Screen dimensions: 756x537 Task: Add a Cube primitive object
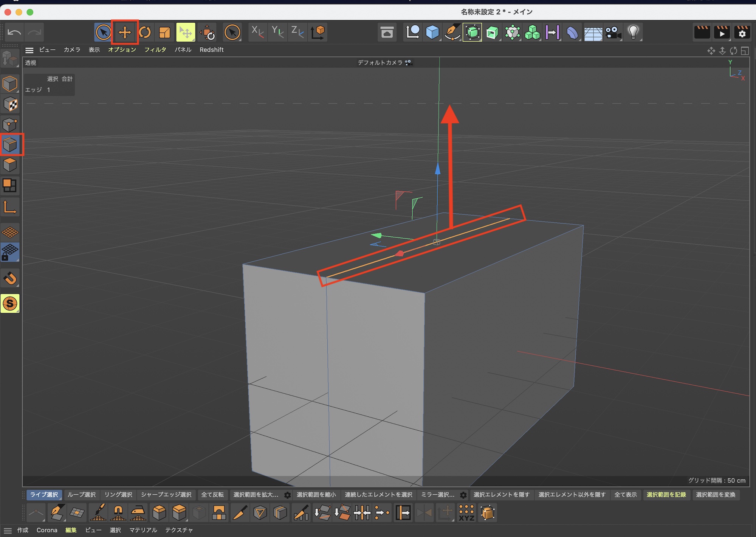432,33
